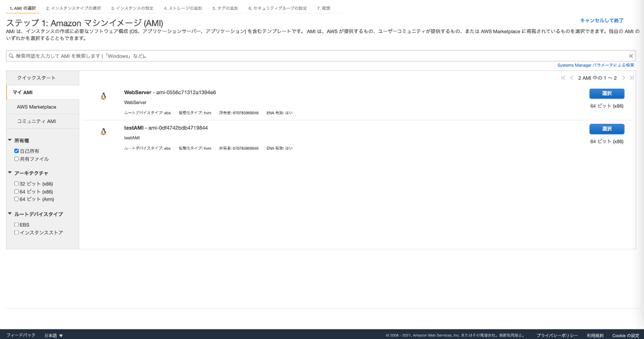
Task: Enable the 共有ファイル checkbox
Action: click(x=16, y=159)
